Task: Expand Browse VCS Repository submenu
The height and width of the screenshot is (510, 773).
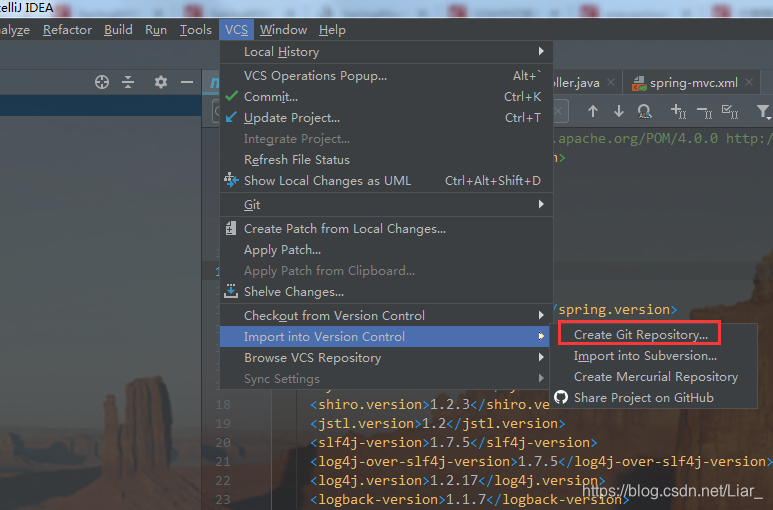Action: coord(541,357)
